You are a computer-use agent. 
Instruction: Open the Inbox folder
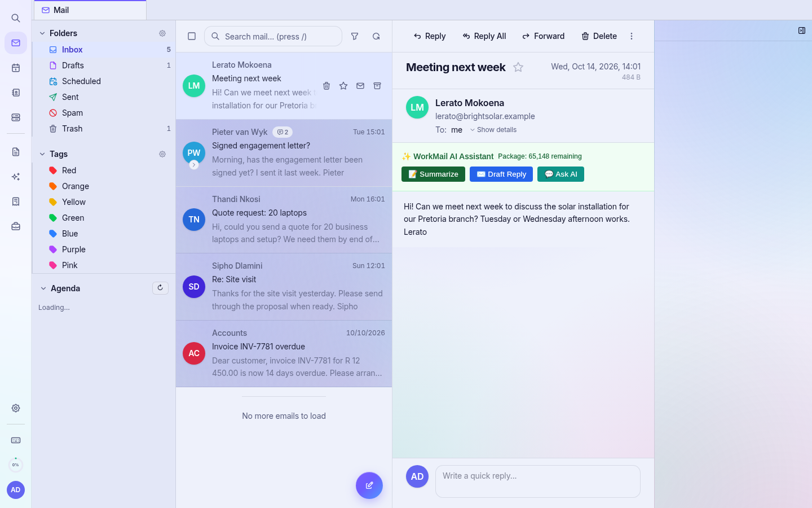[x=104, y=50]
